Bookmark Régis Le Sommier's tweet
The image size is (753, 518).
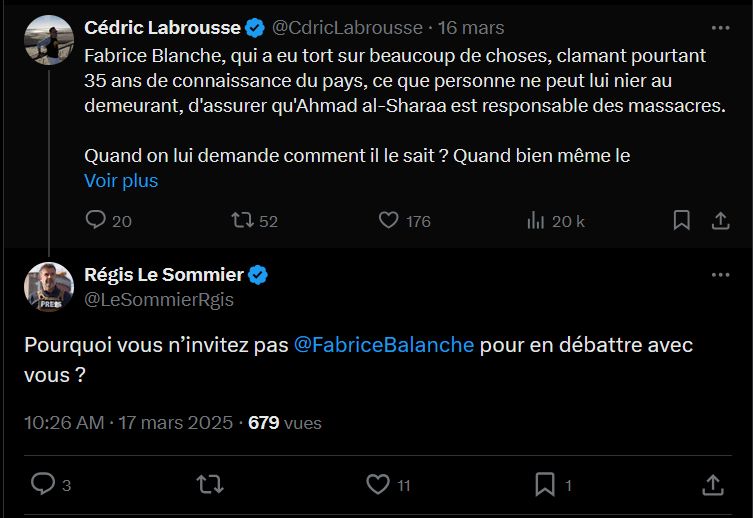pyautogui.click(x=545, y=484)
